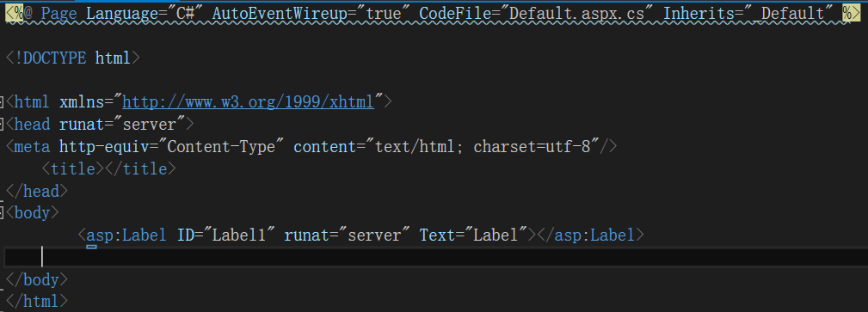
Task: Click the http-equiv "Content-Type" value
Action: click(225, 147)
